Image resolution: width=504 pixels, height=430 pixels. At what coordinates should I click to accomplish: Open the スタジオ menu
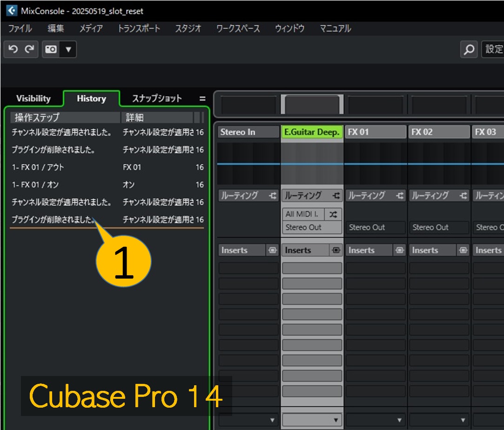tap(188, 28)
